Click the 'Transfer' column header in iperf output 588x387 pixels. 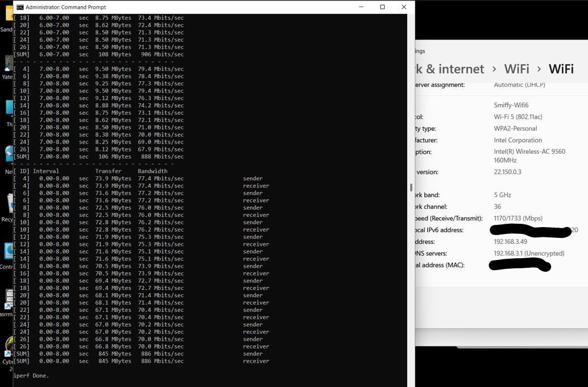(108, 171)
